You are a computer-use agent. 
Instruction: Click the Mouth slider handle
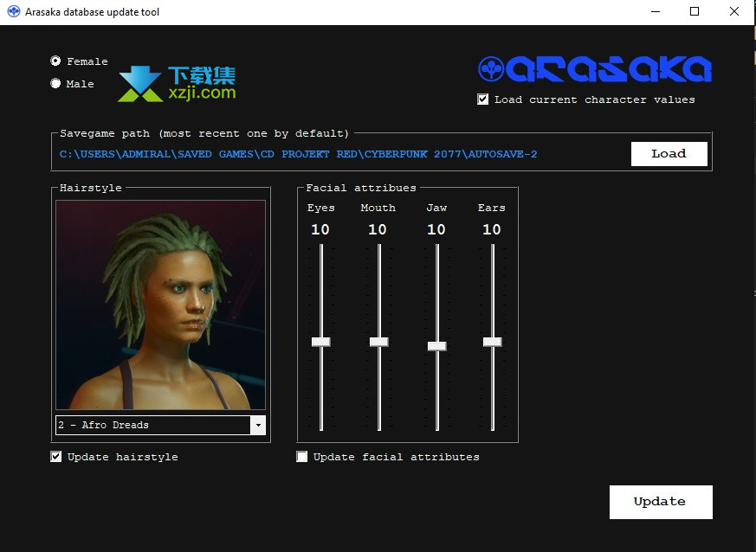tap(378, 342)
